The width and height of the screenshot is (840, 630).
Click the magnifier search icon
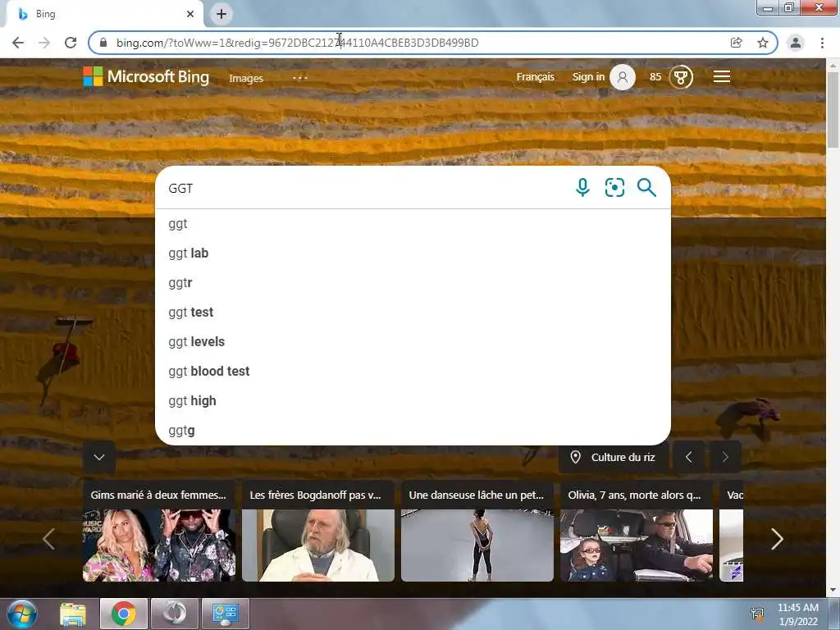coord(646,188)
